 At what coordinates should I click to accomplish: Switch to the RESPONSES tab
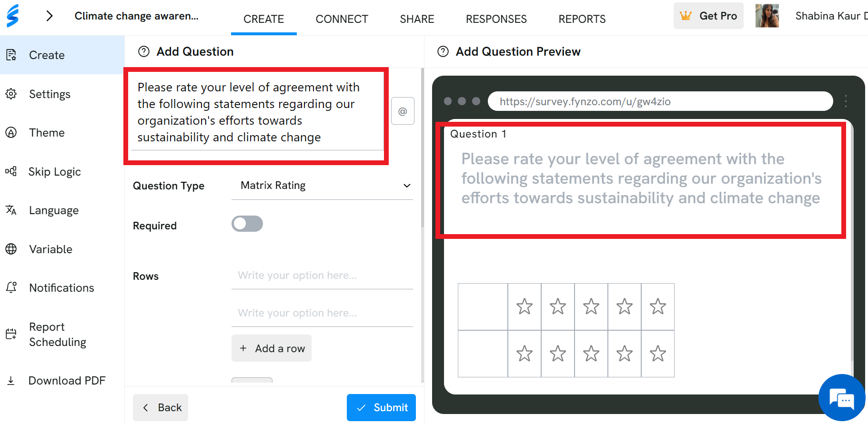tap(496, 19)
